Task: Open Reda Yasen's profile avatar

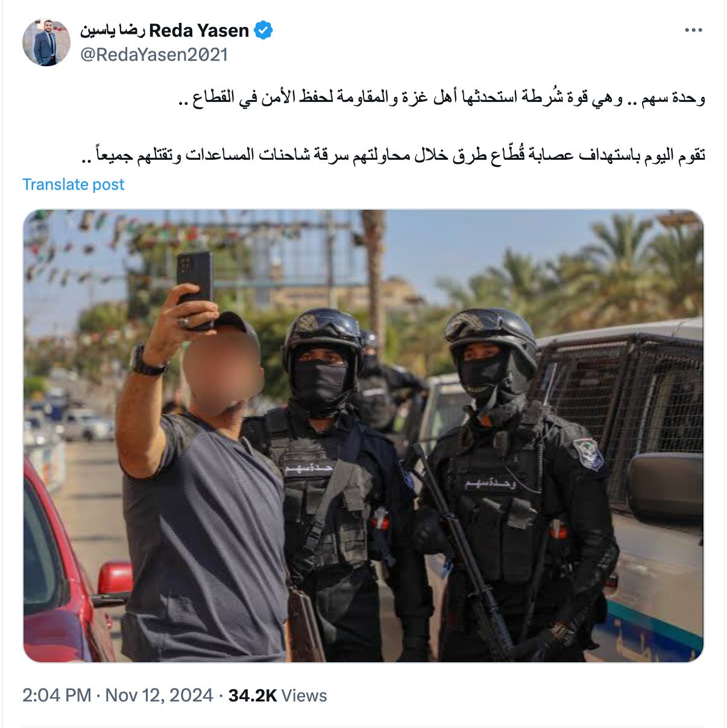Action: click(46, 42)
